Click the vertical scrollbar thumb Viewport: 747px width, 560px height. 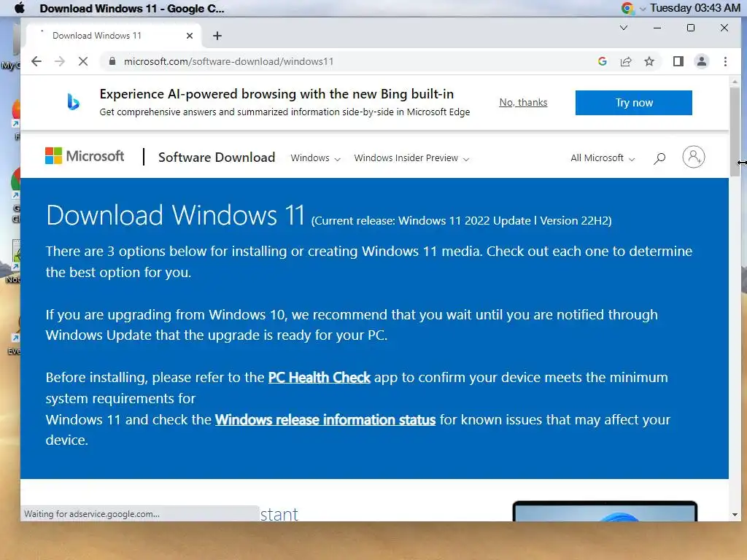pos(735,132)
